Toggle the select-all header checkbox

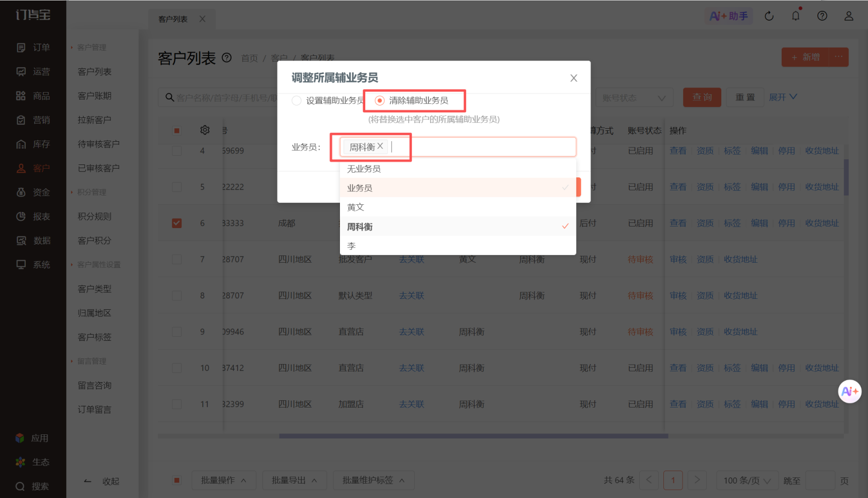[177, 130]
